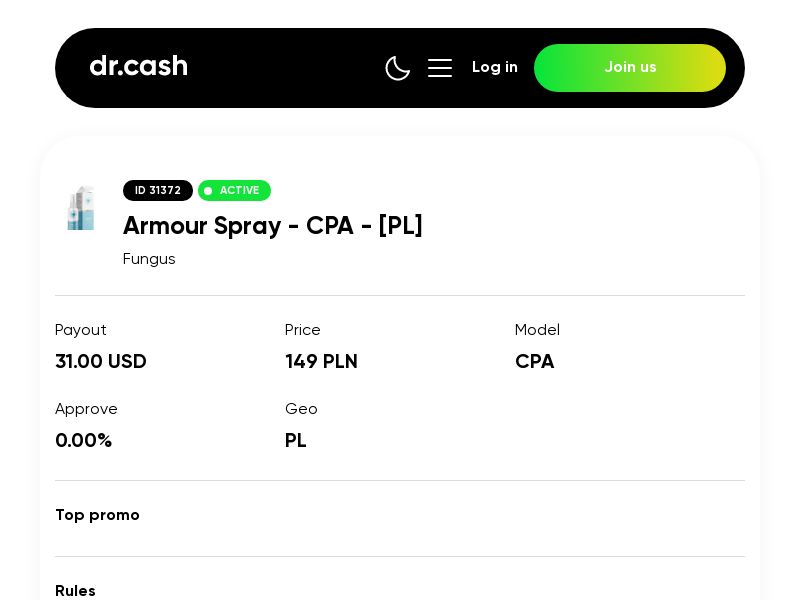
Task: Expand the Top promo section
Action: (97, 515)
